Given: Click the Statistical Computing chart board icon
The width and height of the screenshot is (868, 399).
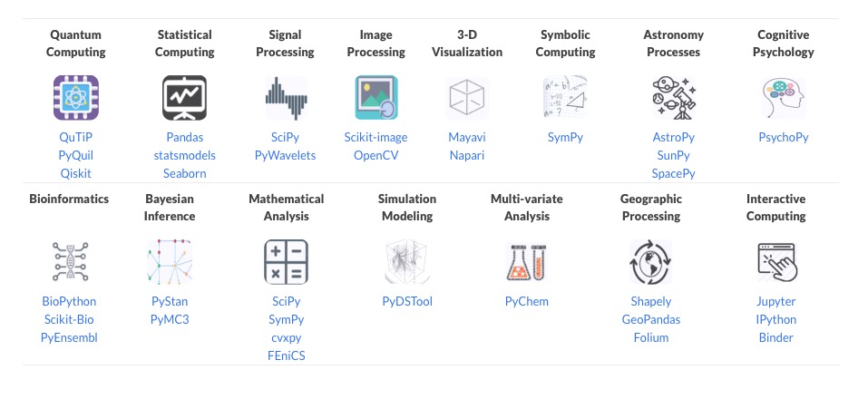Looking at the screenshot, I should click(184, 98).
